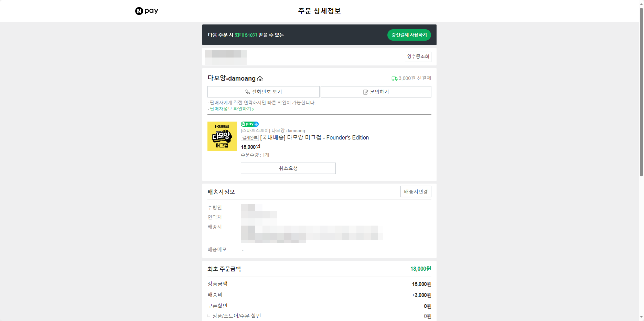644x321 pixels.
Task: Click the scrollbar down arrow
Action: (641, 317)
